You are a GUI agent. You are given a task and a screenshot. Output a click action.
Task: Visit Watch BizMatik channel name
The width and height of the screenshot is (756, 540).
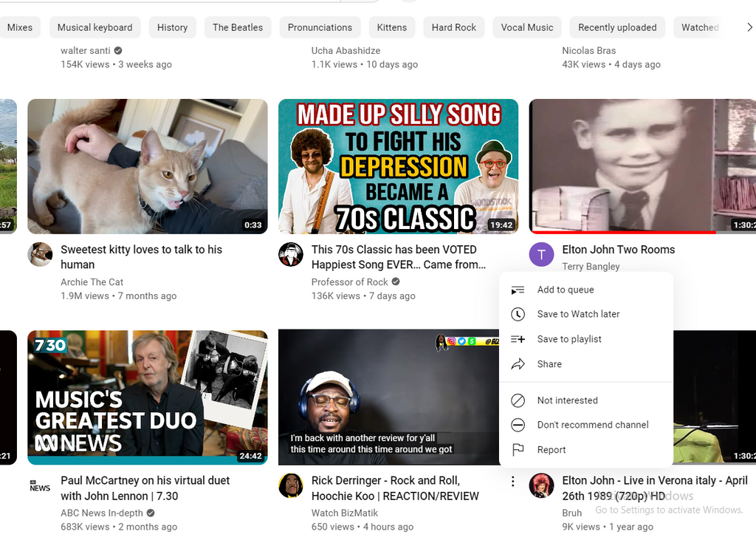345,513
